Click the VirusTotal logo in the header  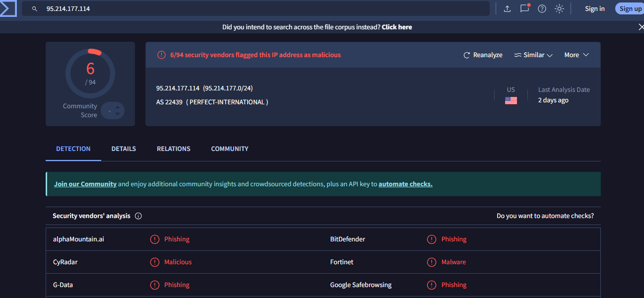click(8, 8)
